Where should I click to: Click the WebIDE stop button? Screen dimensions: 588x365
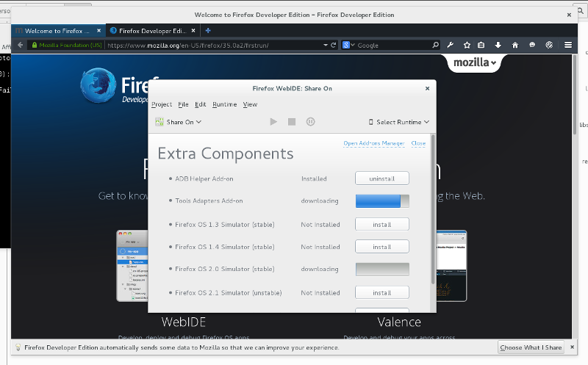tap(292, 122)
